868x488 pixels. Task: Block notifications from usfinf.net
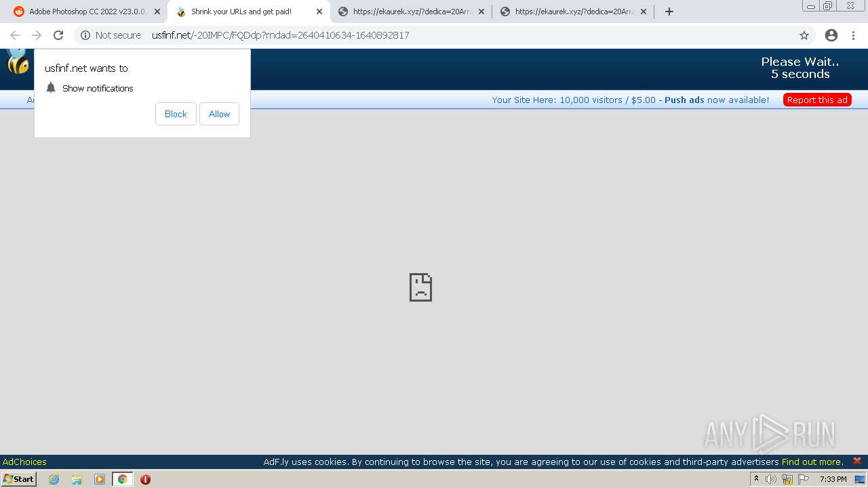[176, 114]
